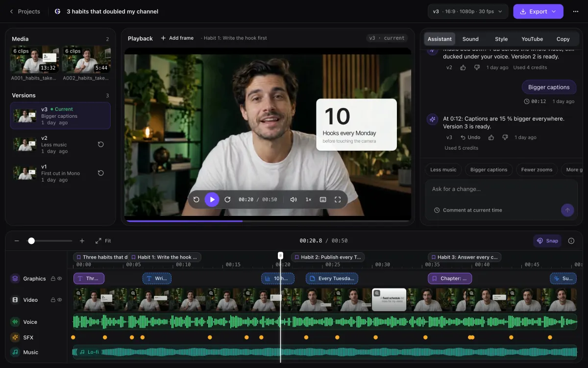
Task: Open timeline info icon
Action: (571, 241)
